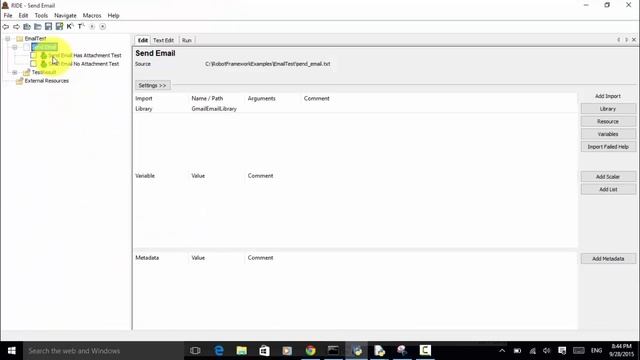The height and width of the screenshot is (360, 640).
Task: Click the Stop Running toolbar icon
Action: coord(103,27)
